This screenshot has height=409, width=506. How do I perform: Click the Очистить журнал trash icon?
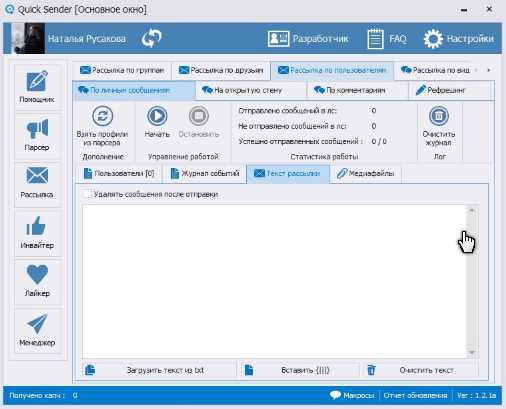tap(439, 116)
